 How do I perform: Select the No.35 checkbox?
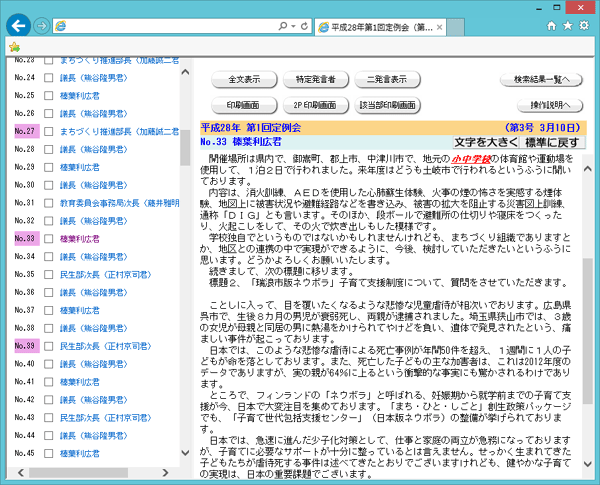(x=49, y=274)
